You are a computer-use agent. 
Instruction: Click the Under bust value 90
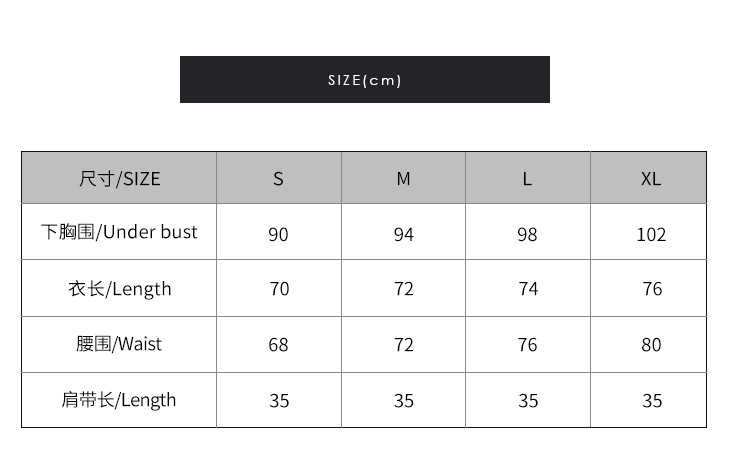[x=279, y=234]
